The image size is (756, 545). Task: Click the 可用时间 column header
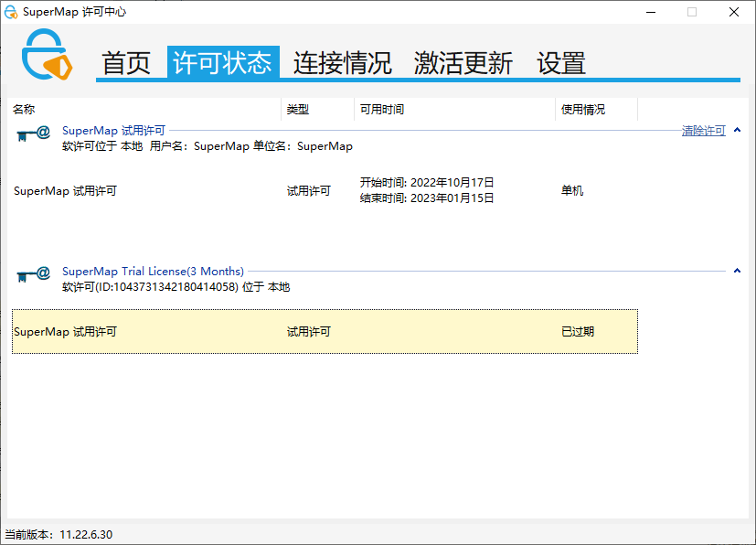tap(382, 110)
